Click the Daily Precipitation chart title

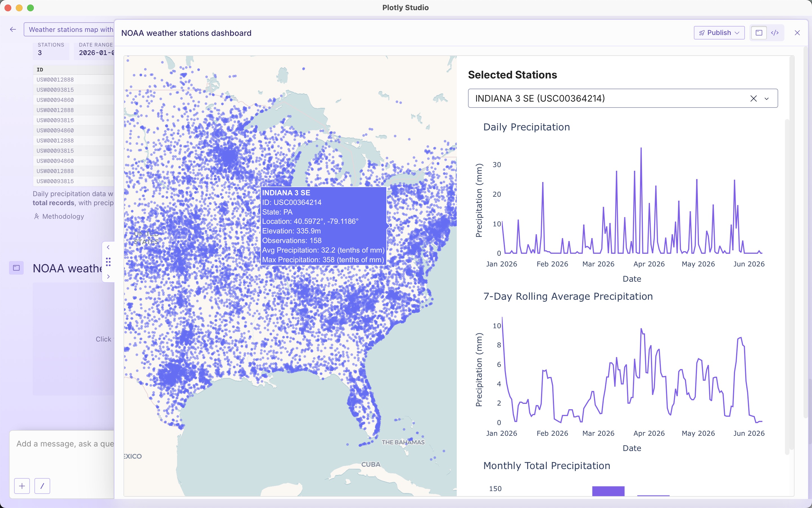pos(526,127)
